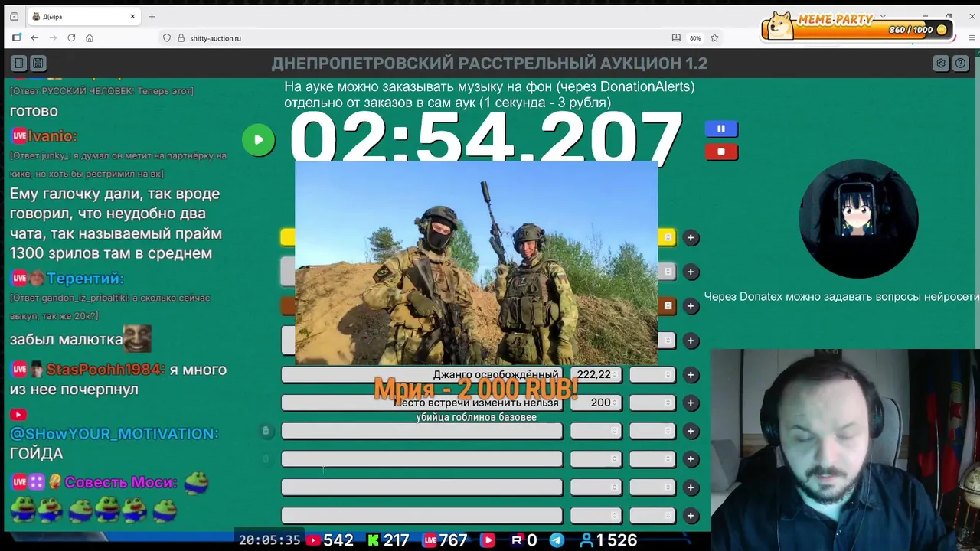Click plus button on the yellow lot row

691,238
